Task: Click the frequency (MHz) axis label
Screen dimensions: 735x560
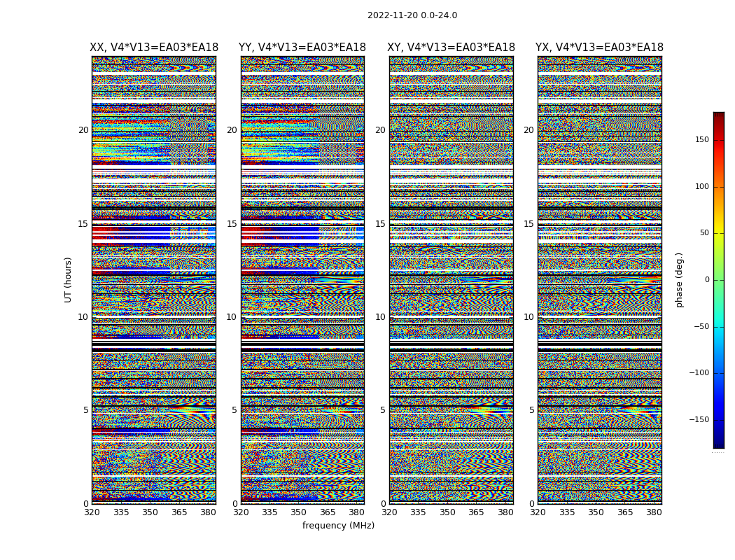Action: click(x=338, y=525)
